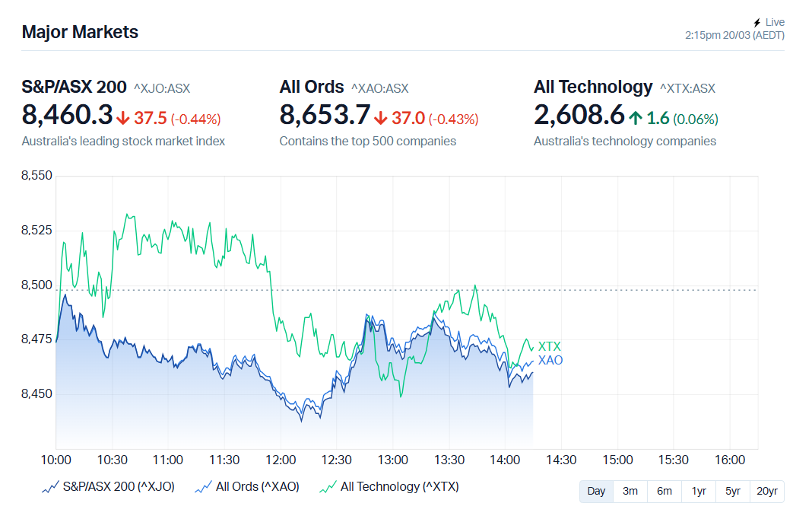Switch chart to 3m range
The image size is (812, 519).
point(630,491)
